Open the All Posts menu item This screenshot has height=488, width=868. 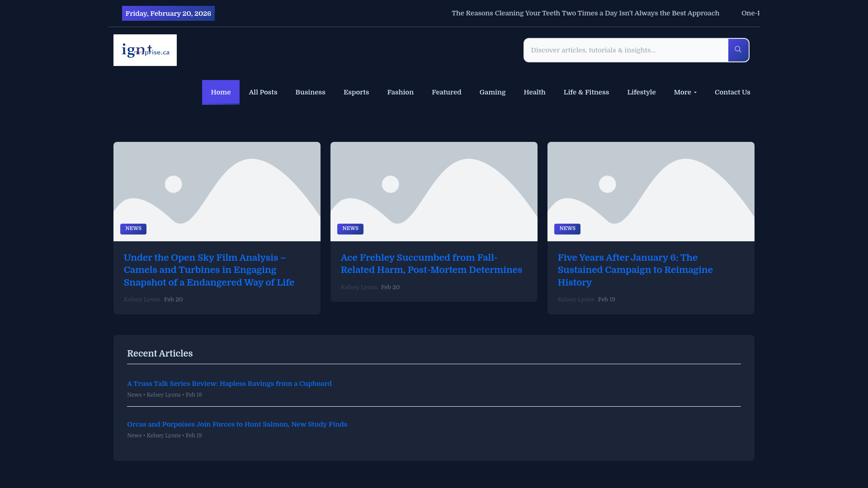coord(263,92)
